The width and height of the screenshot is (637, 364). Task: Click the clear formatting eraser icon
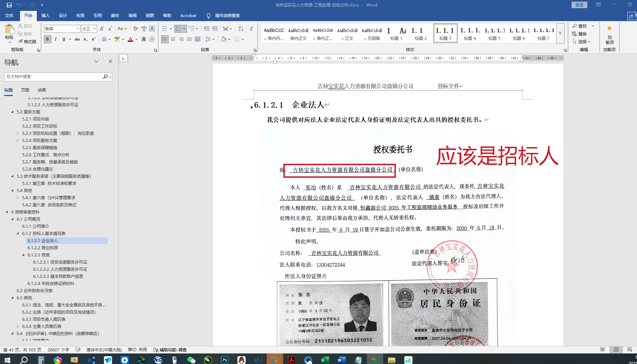coord(136,29)
